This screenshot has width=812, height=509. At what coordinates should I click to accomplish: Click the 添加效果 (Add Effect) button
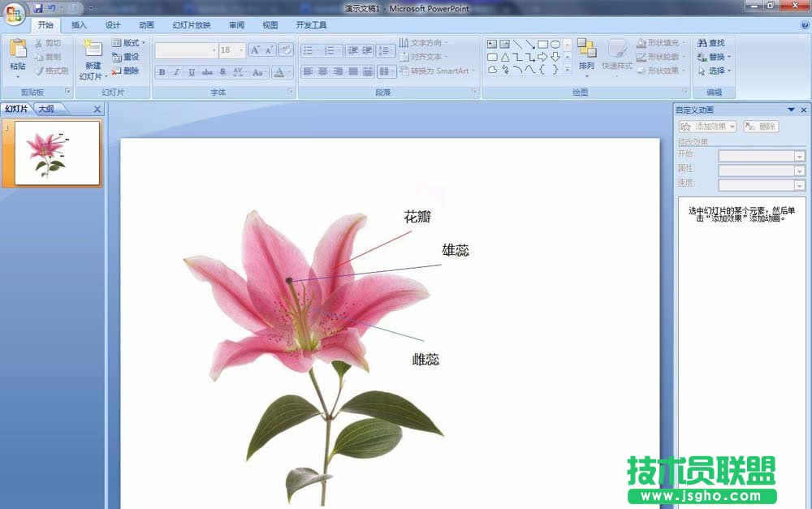point(706,126)
